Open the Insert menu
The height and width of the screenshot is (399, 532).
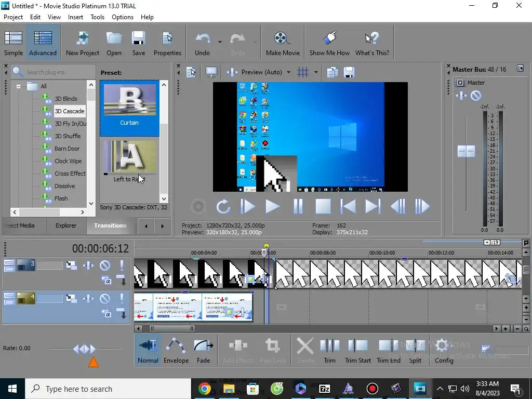click(x=75, y=17)
